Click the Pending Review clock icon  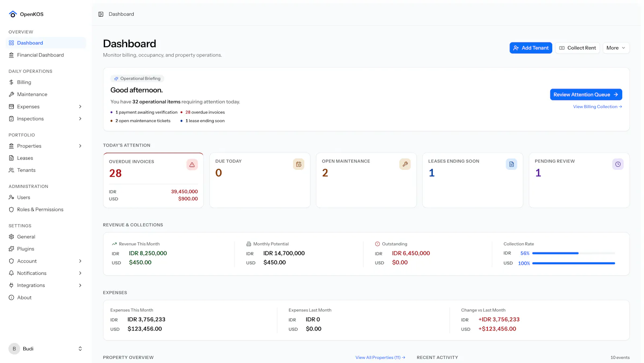coord(618,164)
